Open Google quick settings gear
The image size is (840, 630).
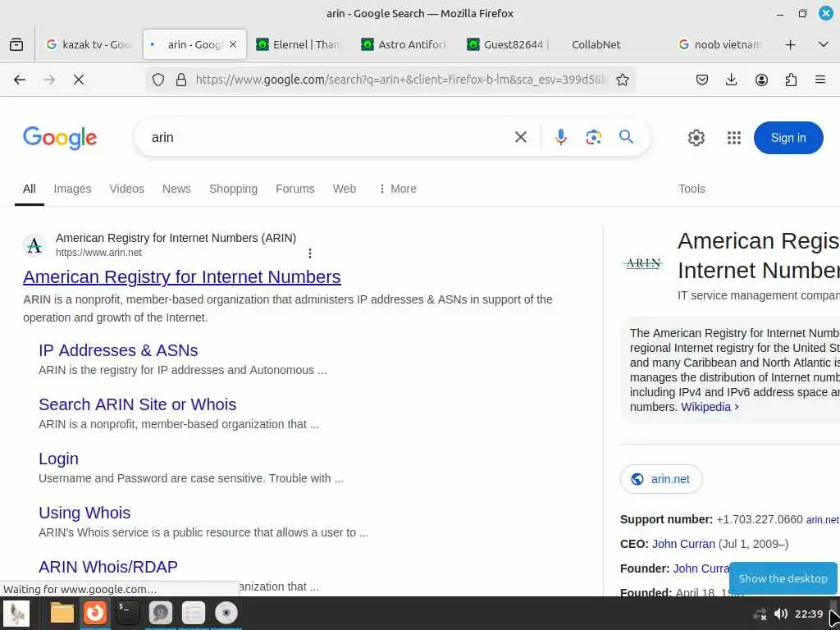tap(696, 138)
